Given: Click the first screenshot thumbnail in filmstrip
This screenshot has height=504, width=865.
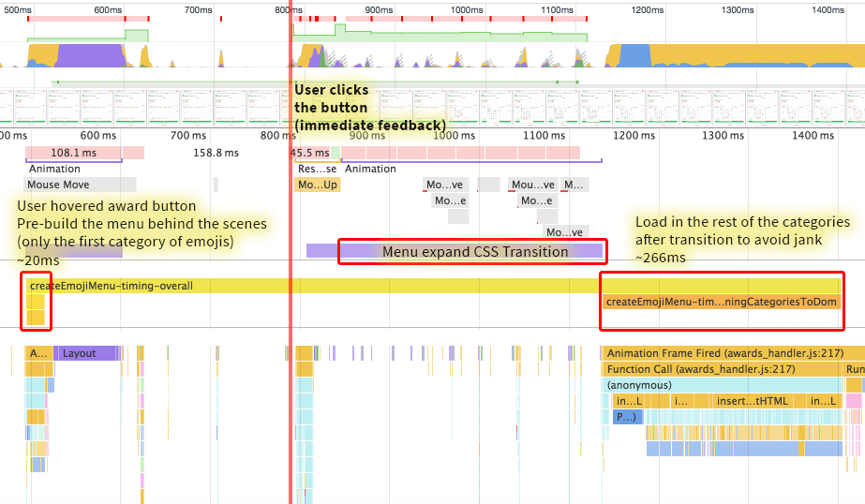Looking at the screenshot, I should tap(21, 108).
